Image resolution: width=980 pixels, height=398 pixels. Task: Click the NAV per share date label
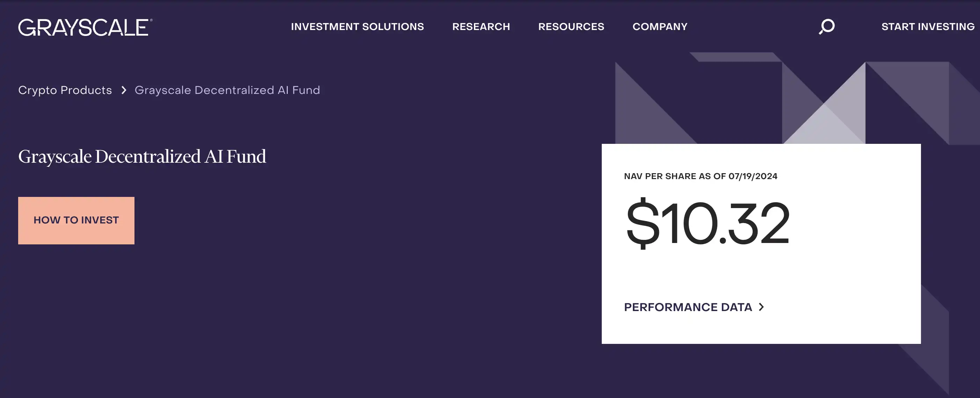tap(700, 176)
